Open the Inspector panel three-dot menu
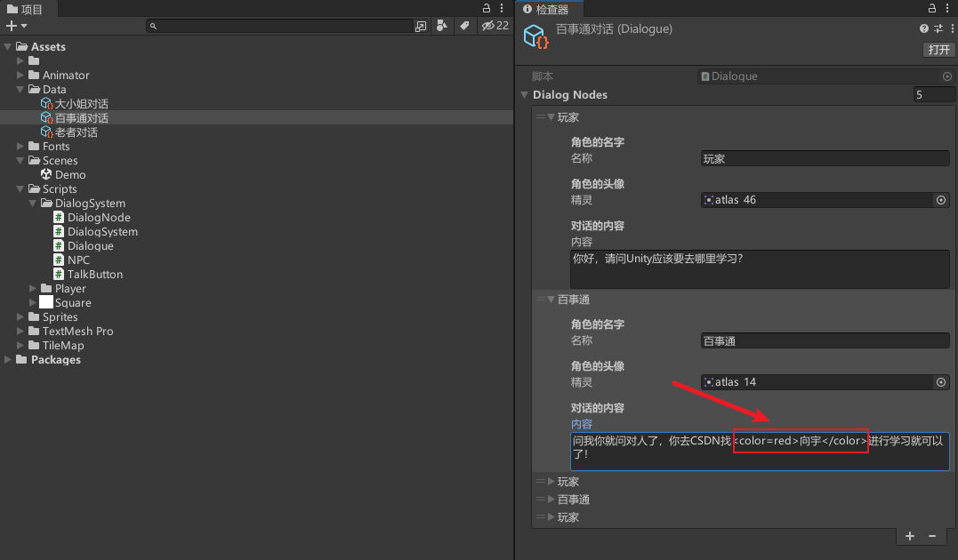Screen dimensions: 958x560 [947, 9]
